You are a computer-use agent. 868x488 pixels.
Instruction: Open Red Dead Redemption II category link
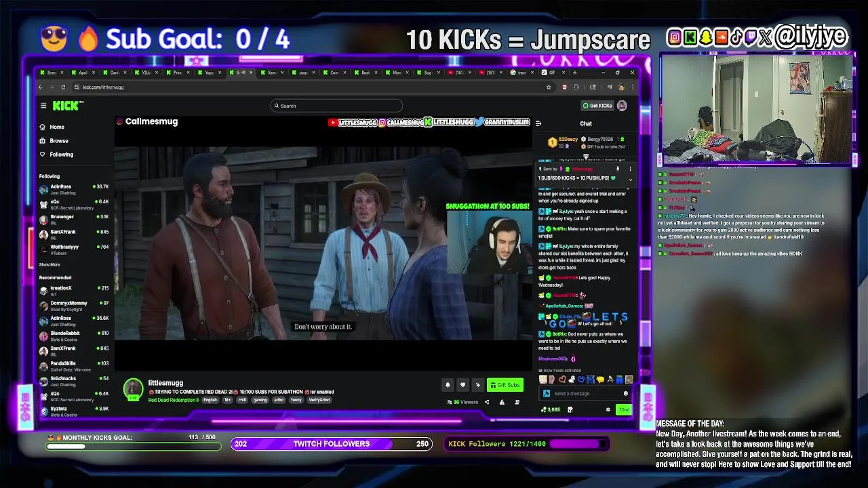pos(174,400)
